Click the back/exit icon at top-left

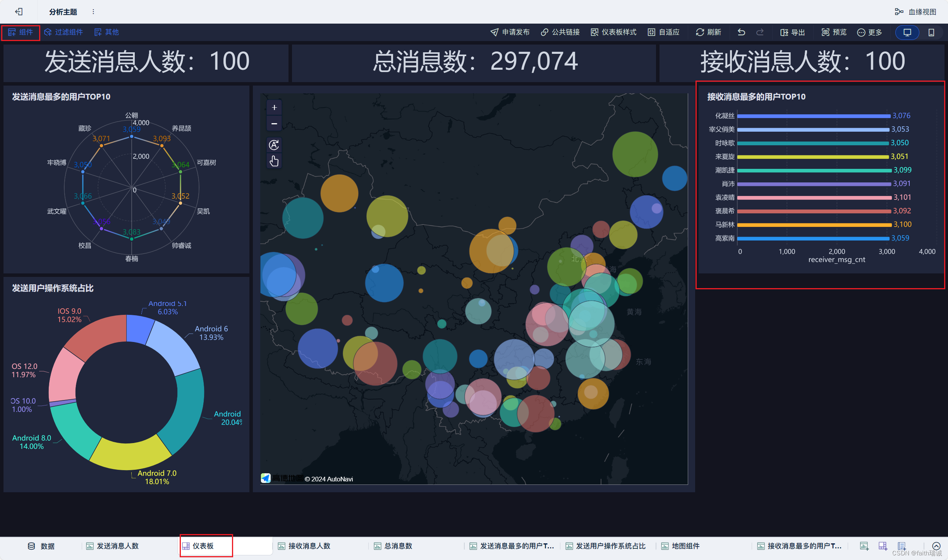point(19,12)
